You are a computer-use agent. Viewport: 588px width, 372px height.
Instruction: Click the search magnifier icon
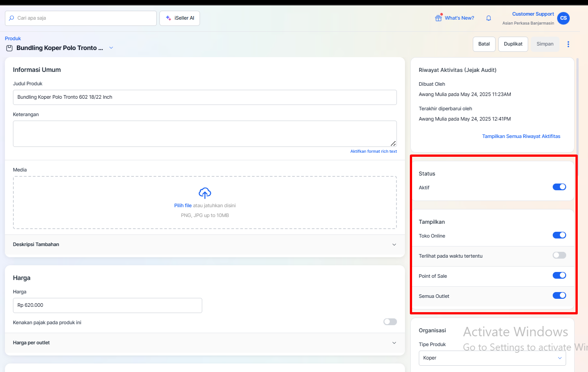12,18
